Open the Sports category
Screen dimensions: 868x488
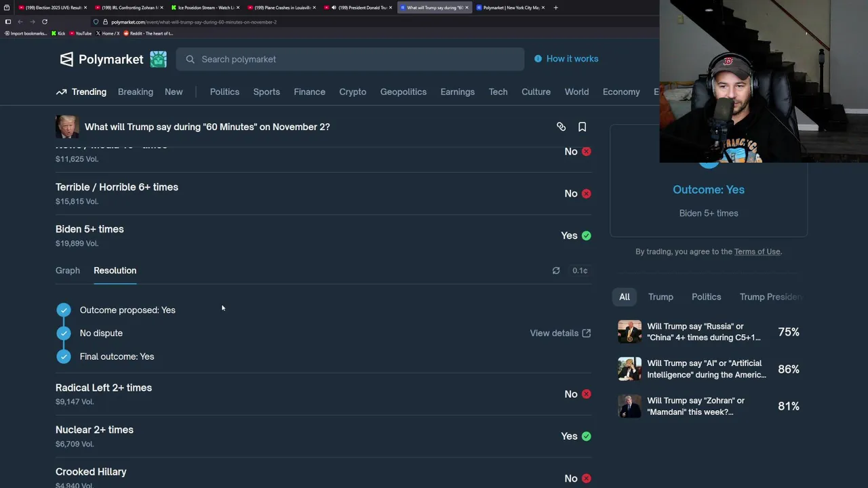click(x=267, y=91)
